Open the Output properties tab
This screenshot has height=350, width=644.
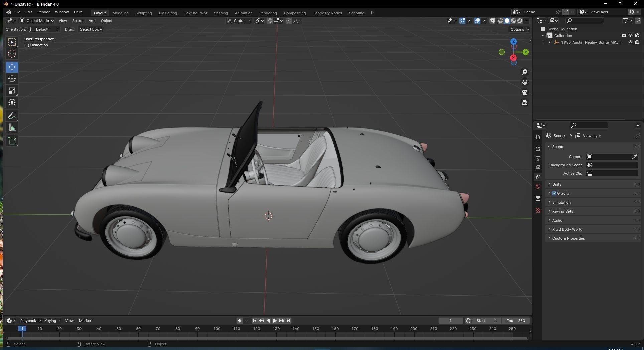(x=538, y=158)
